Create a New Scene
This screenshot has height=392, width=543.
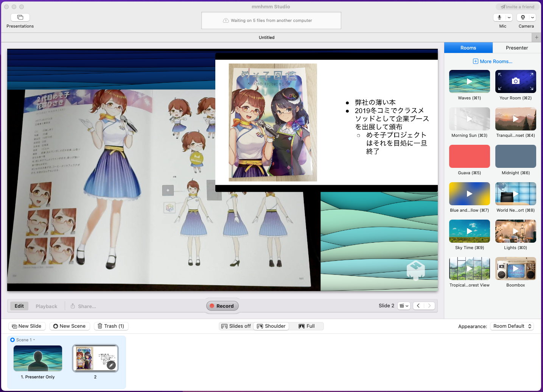pos(70,326)
